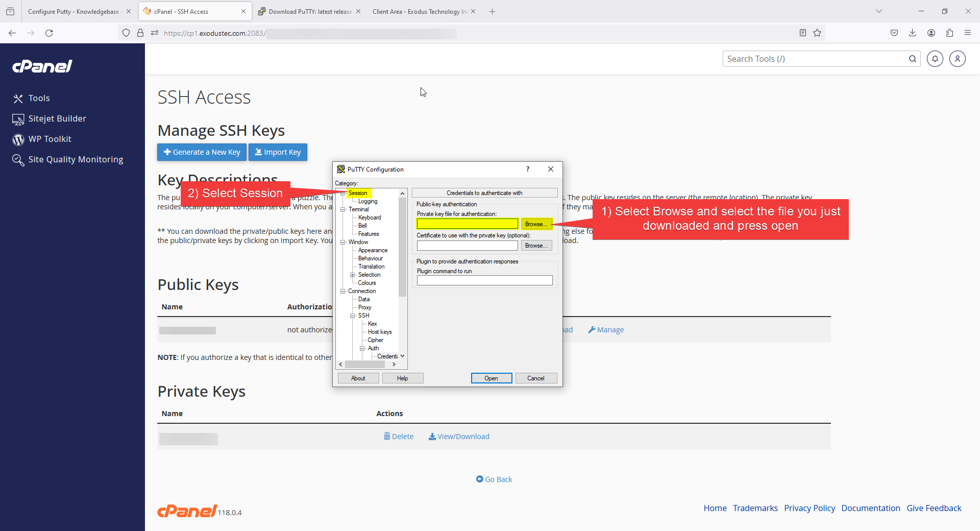
Task: Click the Generate a New Key button
Action: 202,152
